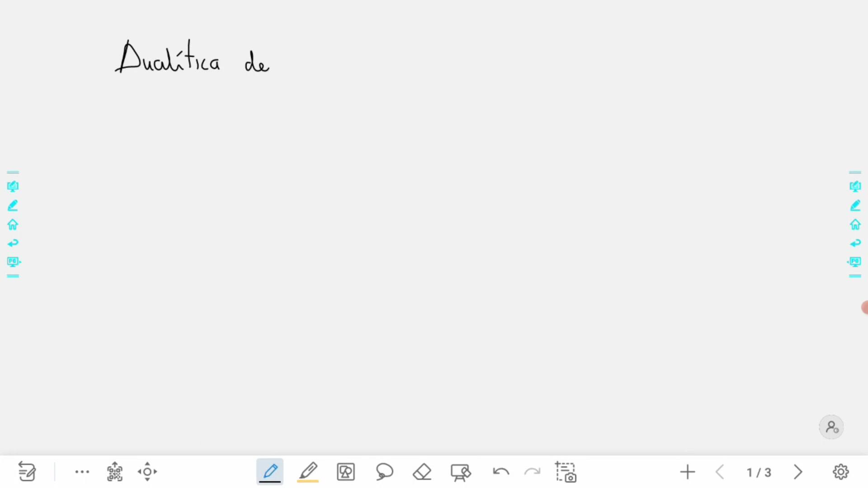Click the exit whiteboard icon
This screenshot has height=488, width=868.
(27, 472)
